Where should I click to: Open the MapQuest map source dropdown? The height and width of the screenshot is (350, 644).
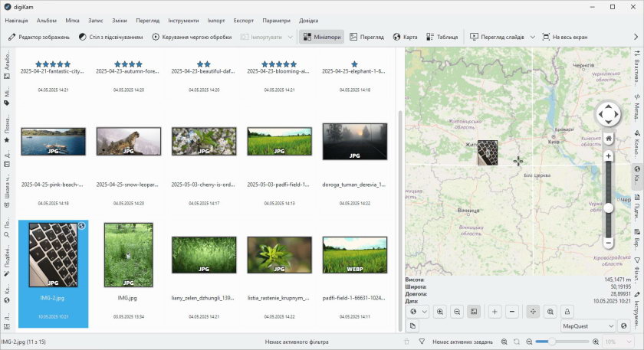click(x=587, y=326)
